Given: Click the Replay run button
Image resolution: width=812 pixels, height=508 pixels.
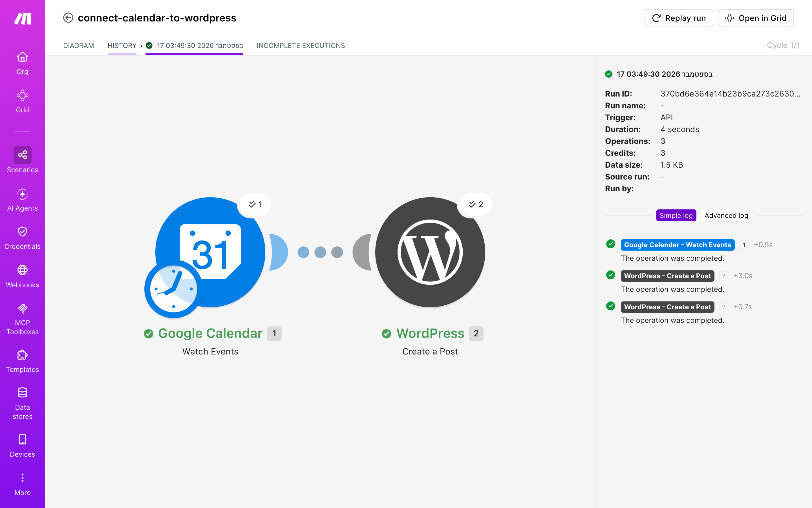Looking at the screenshot, I should 678,18.
